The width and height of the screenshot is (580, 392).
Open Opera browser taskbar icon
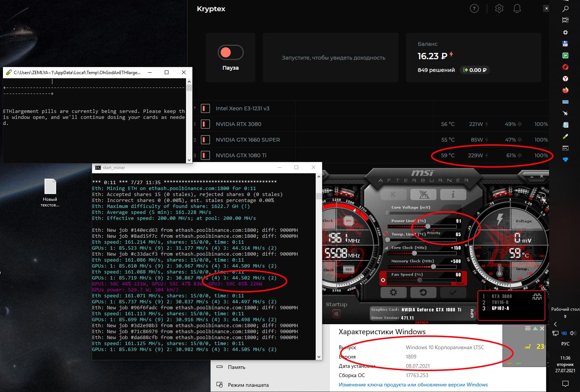tap(565, 67)
